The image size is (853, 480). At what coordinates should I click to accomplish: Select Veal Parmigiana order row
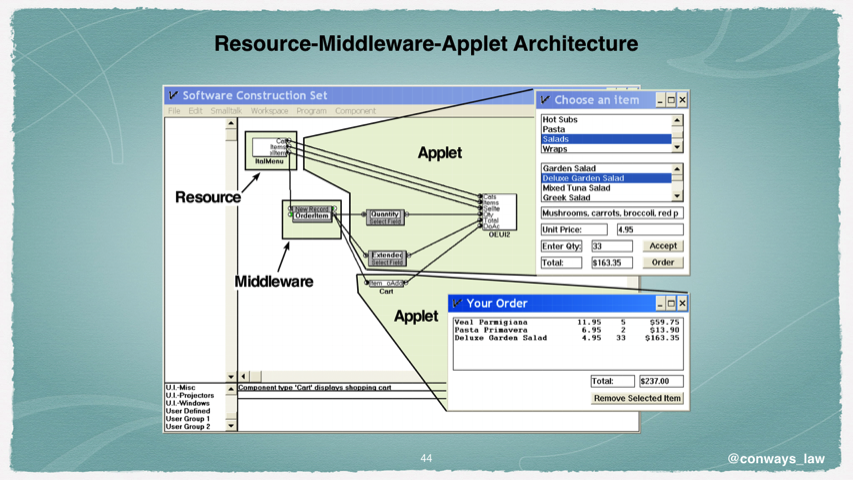(x=567, y=322)
